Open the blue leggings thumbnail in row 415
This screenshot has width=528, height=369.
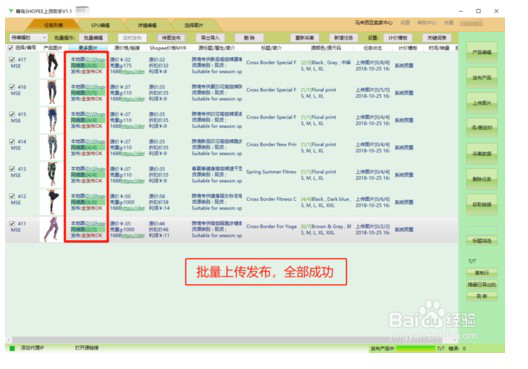coord(52,120)
